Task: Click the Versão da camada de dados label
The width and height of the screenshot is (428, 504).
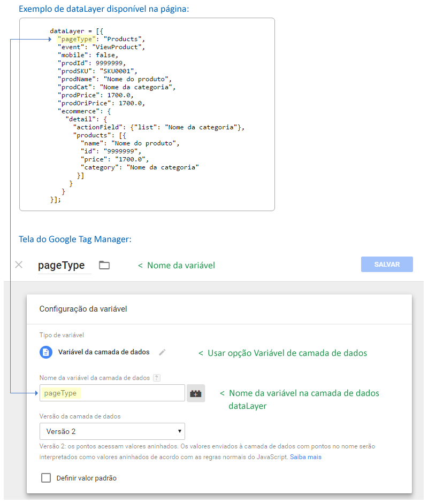Action: [80, 416]
